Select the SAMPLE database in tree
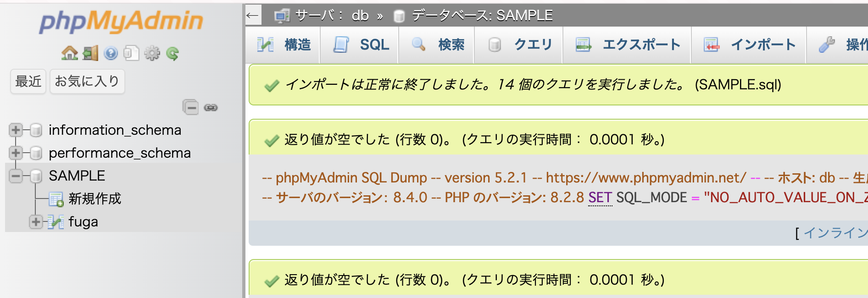 pos(77,176)
